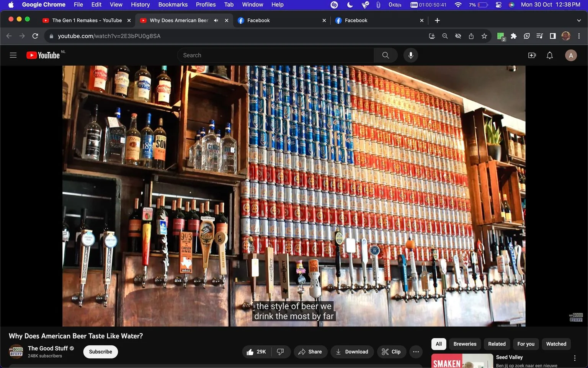This screenshot has width=588, height=368.
Task: Select the Related filter chip
Action: click(x=497, y=344)
